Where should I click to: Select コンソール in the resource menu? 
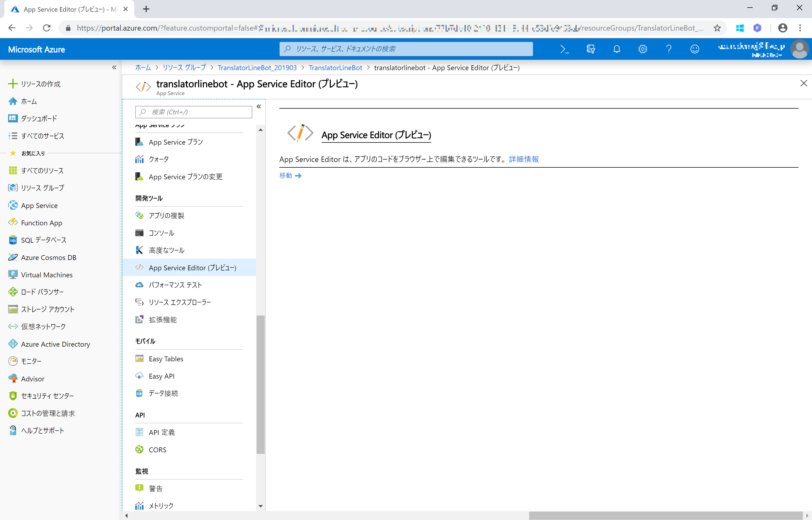(x=161, y=233)
